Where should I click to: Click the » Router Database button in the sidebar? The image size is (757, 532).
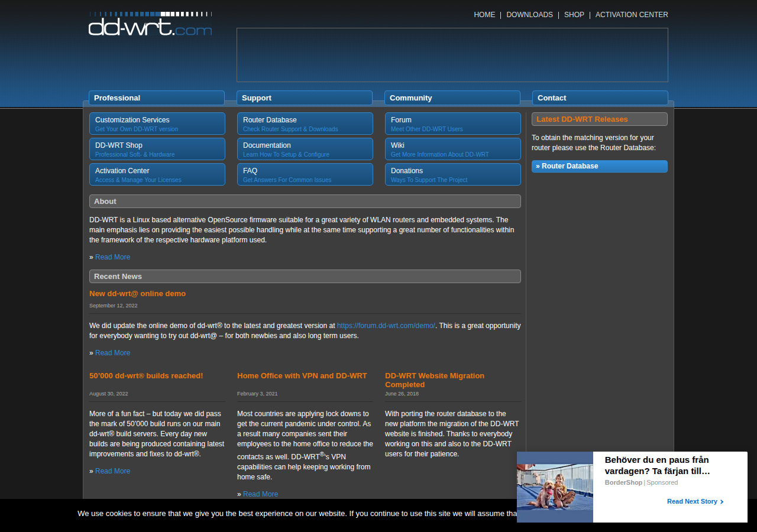[600, 166]
